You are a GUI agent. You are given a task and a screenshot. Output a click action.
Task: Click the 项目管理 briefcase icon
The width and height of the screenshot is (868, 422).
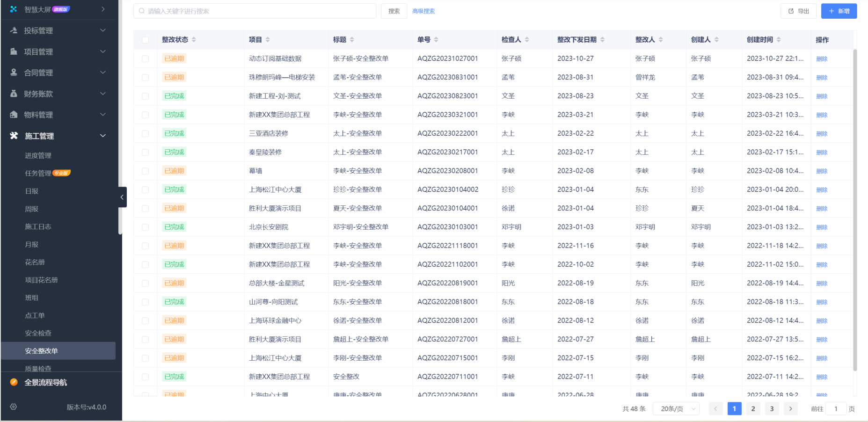(x=13, y=51)
